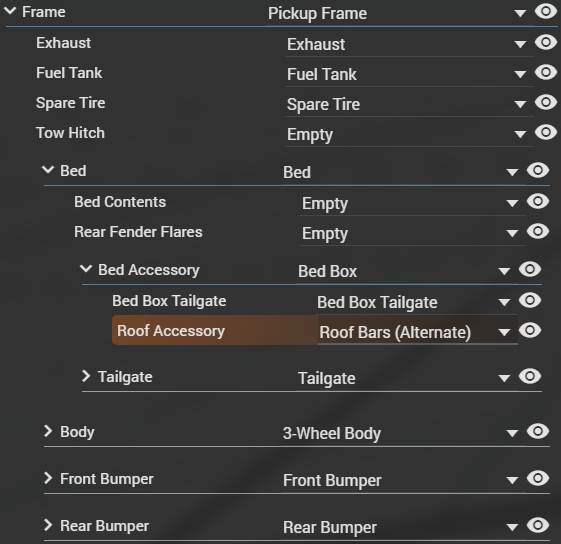Open the Bed Contents dropdown arrow
This screenshot has height=544, width=561.
tap(512, 204)
